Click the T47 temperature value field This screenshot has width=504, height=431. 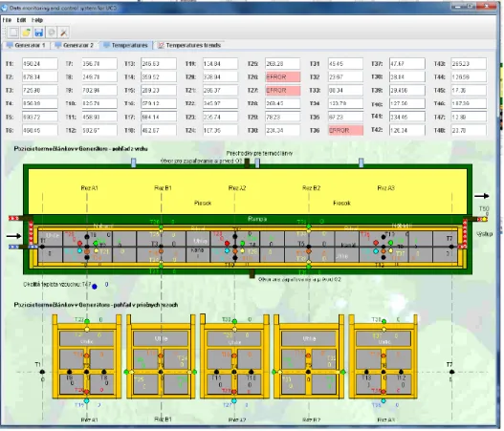[469, 117]
